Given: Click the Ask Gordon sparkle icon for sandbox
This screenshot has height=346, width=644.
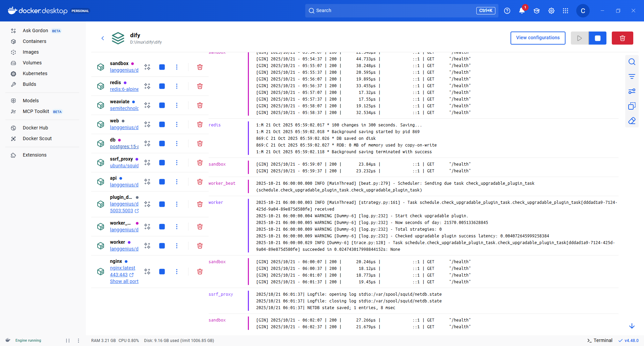Looking at the screenshot, I should tap(147, 67).
